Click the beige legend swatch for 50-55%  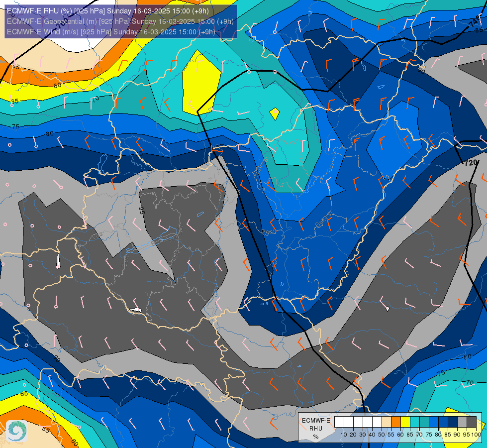point(387,422)
